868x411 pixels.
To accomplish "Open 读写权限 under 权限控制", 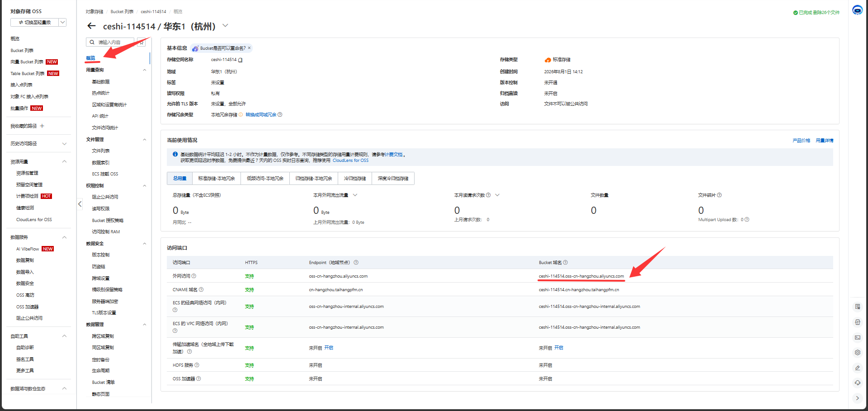I will coord(101,209).
